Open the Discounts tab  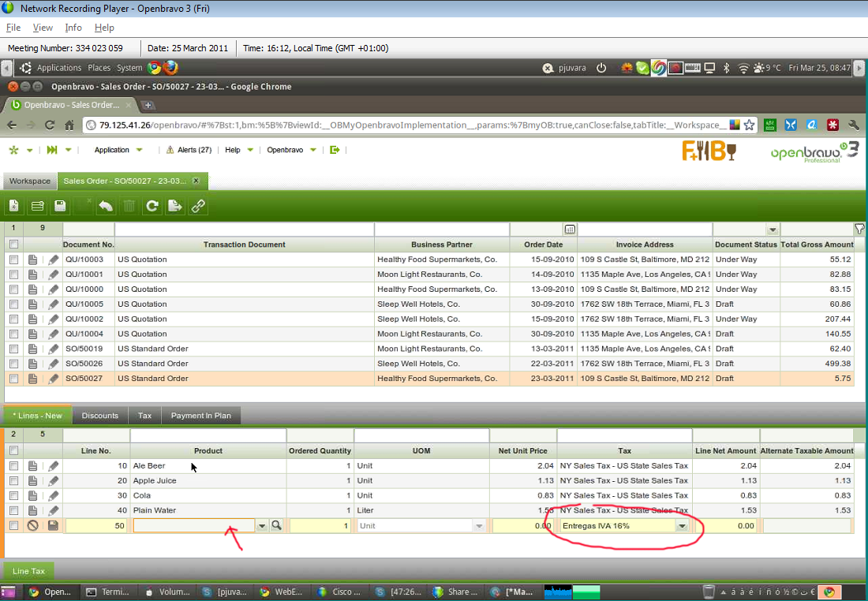pyautogui.click(x=100, y=416)
